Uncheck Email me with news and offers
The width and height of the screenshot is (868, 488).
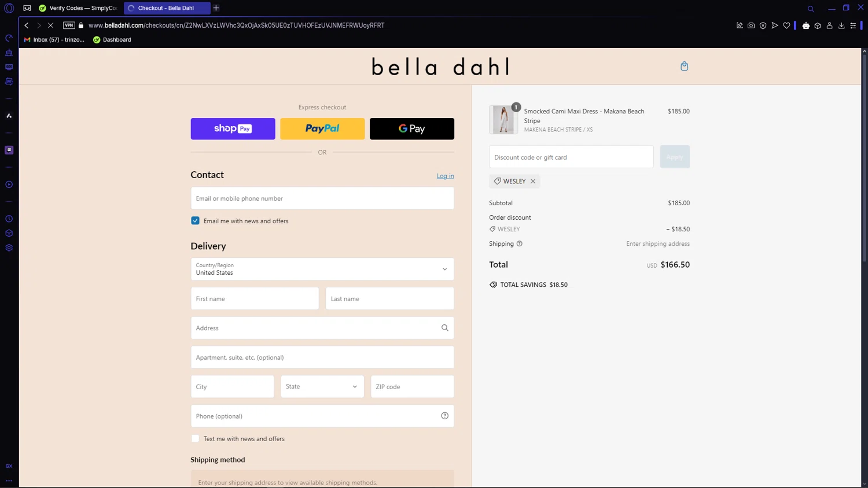point(196,221)
